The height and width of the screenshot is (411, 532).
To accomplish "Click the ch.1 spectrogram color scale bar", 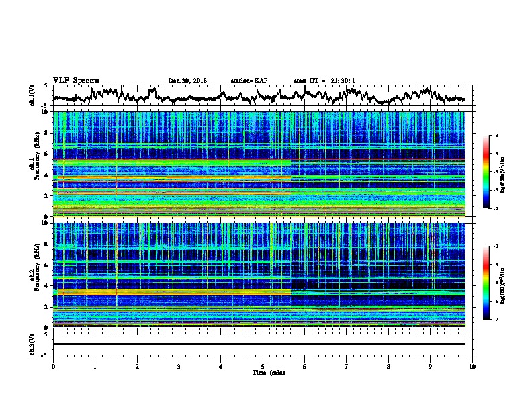I will (486, 172).
